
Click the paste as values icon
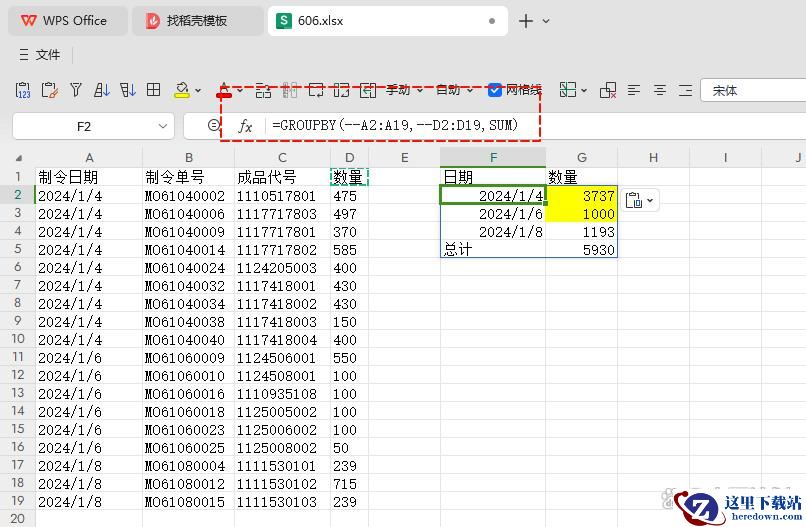tap(23, 90)
